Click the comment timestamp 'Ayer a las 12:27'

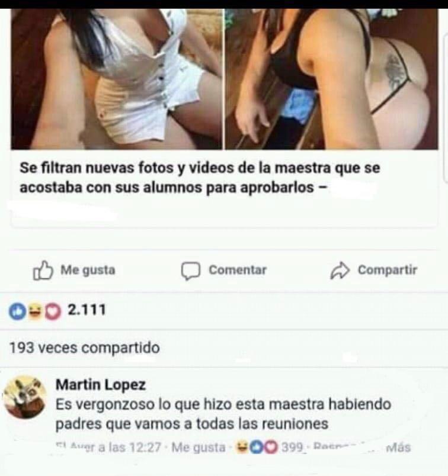pyautogui.click(x=110, y=447)
